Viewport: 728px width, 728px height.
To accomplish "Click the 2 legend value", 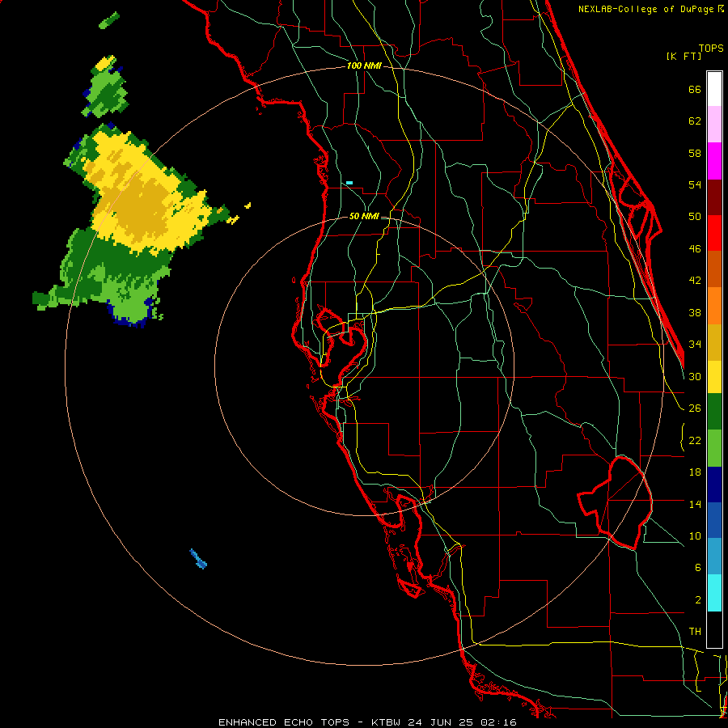I will coord(697,600).
